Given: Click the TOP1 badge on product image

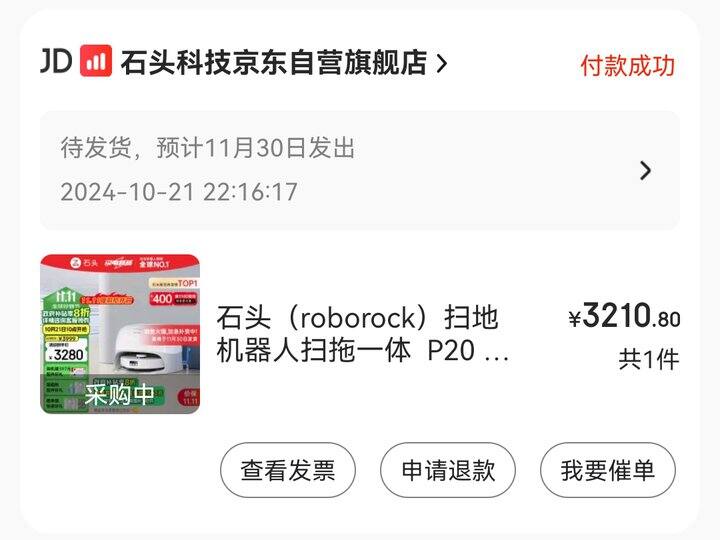Looking at the screenshot, I should (187, 283).
